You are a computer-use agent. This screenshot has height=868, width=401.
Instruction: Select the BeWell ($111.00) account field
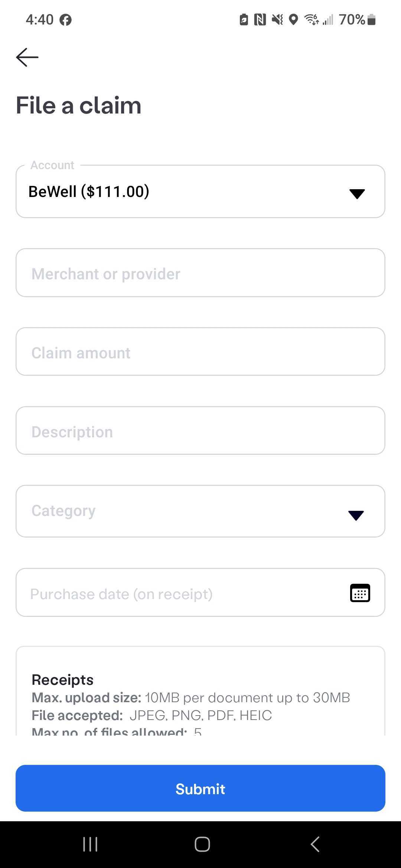(200, 191)
